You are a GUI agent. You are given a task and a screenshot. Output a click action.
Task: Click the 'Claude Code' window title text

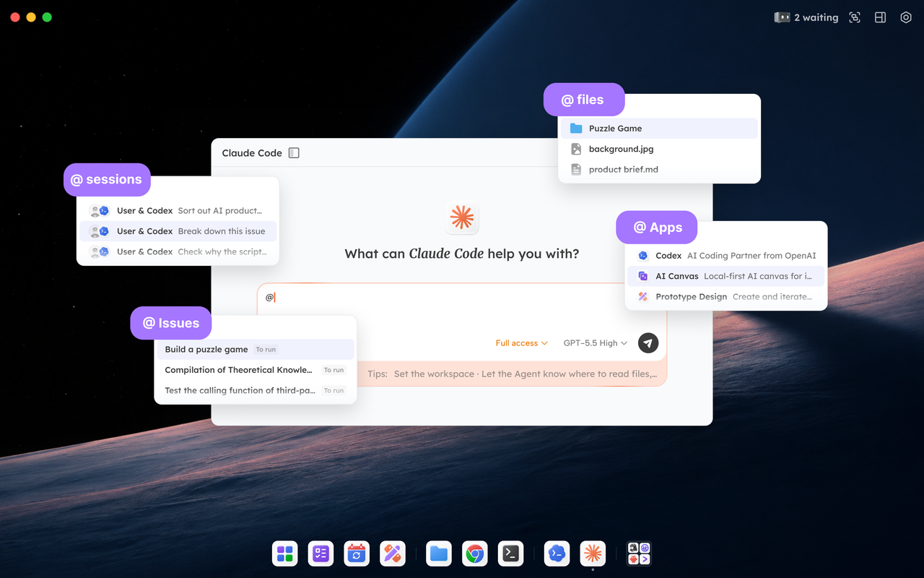[252, 153]
